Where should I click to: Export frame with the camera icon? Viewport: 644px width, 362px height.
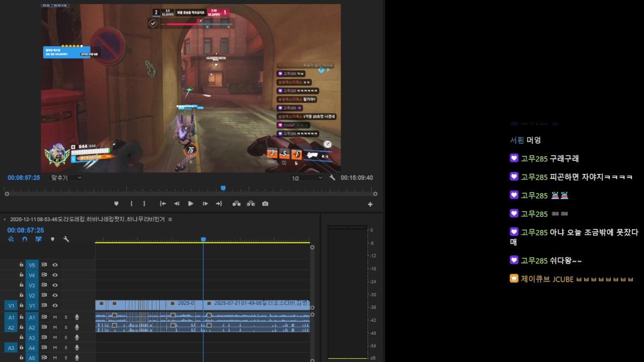point(265,204)
